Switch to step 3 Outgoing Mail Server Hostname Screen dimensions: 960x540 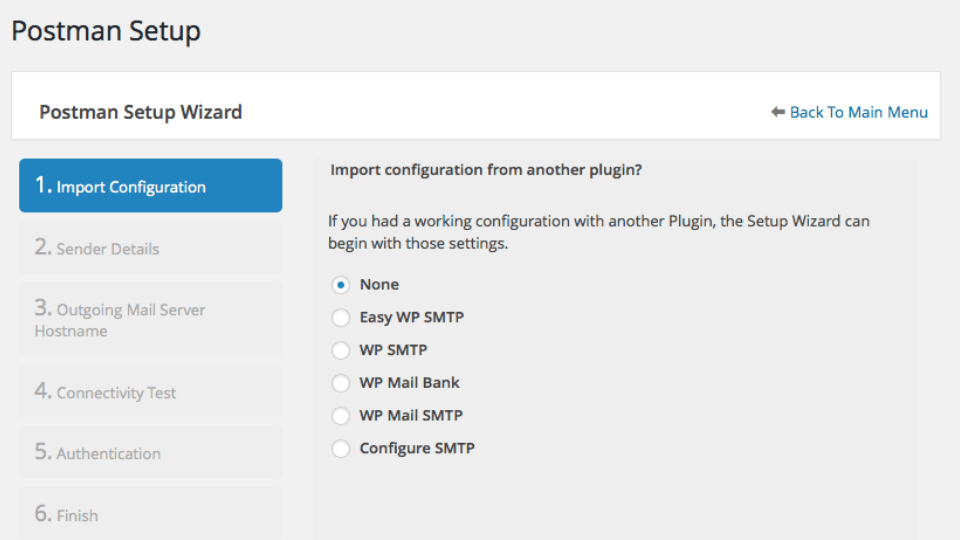pyautogui.click(x=151, y=318)
